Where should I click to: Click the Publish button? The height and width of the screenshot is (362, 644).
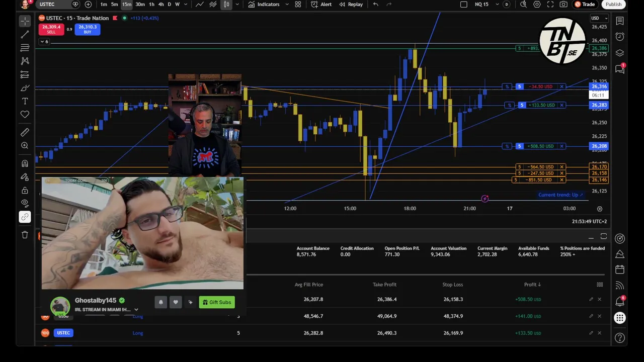tap(613, 5)
